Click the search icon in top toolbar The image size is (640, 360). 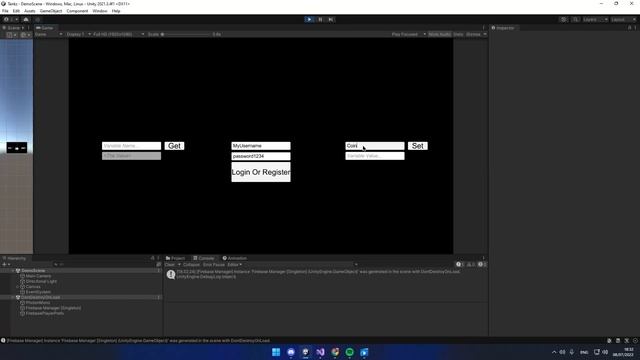(x=576, y=20)
